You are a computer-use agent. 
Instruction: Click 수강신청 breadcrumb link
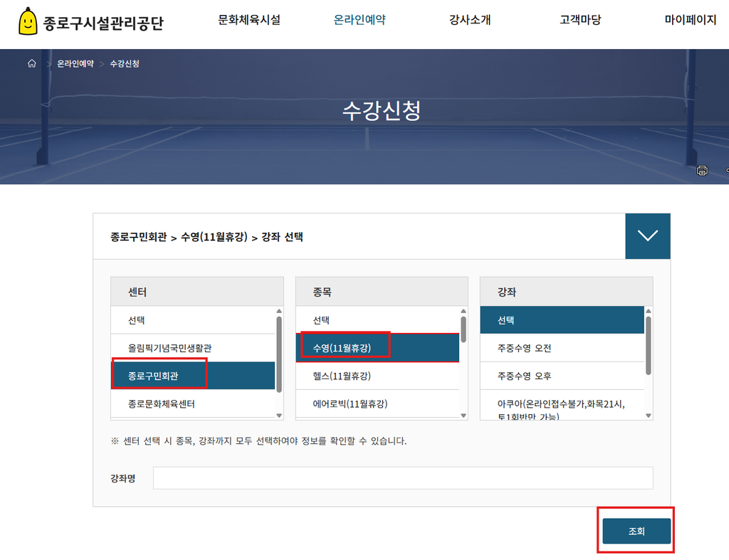(x=125, y=63)
